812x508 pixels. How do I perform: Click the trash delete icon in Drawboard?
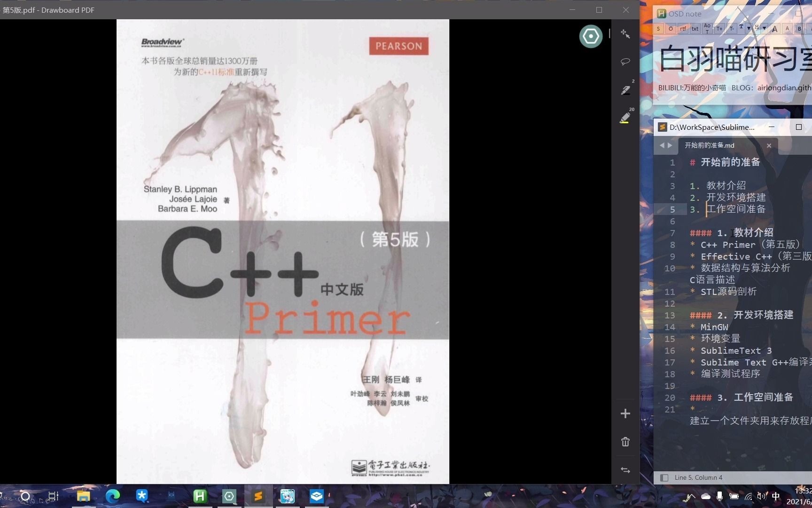click(625, 442)
